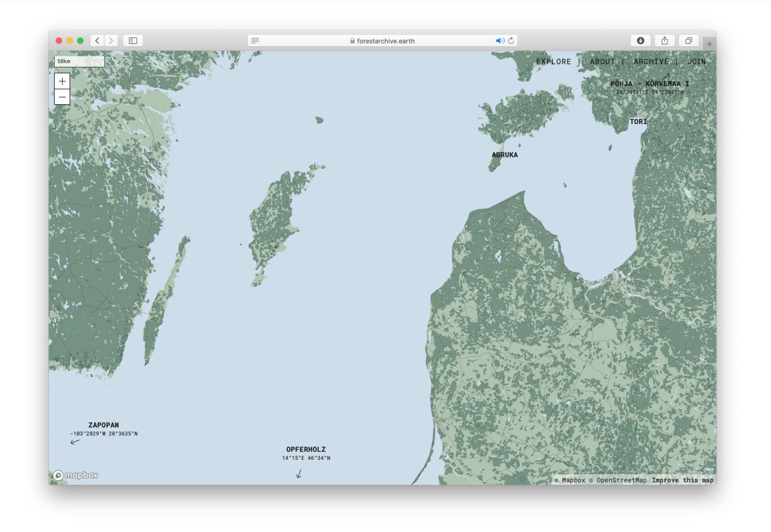
Task: Show tab overview
Action: pos(688,40)
